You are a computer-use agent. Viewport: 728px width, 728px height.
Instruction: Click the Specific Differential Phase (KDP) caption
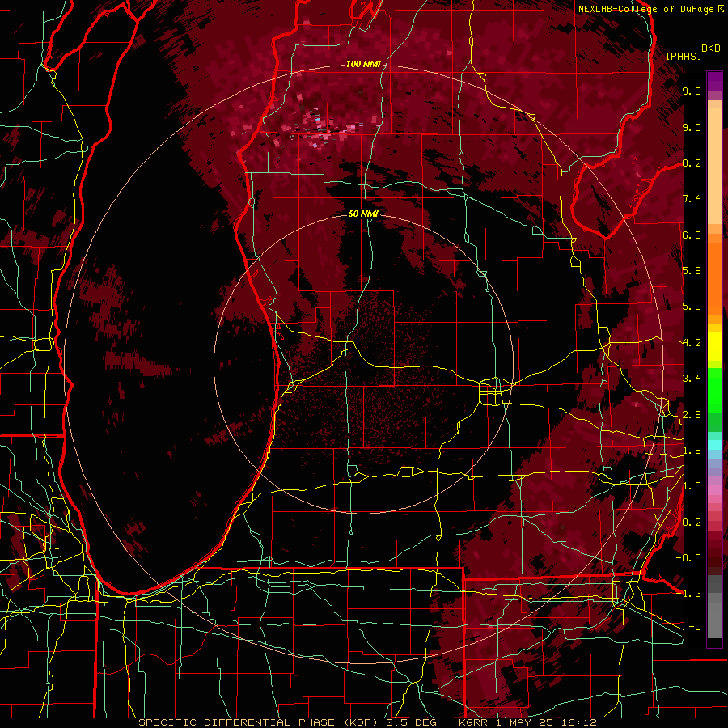coord(258,722)
